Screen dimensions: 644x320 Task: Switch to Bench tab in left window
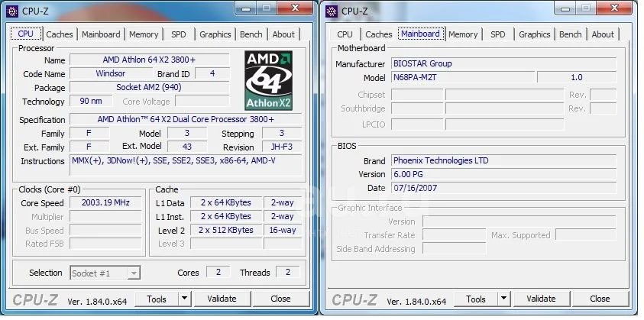251,34
